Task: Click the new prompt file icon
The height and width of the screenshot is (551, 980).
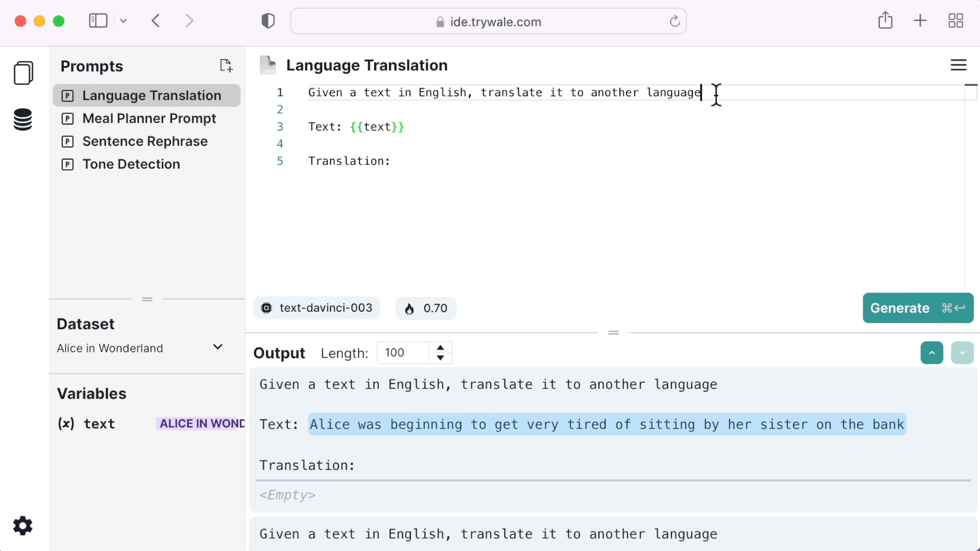Action: (x=226, y=65)
